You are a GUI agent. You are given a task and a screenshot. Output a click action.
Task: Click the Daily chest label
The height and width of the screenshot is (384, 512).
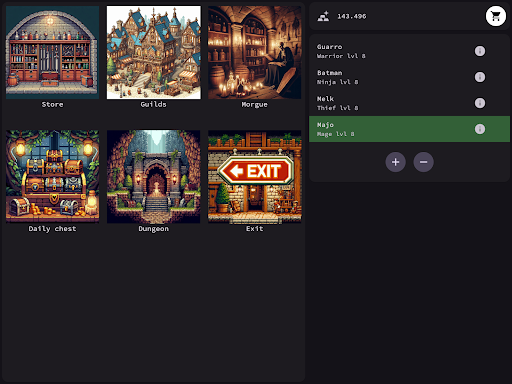[x=52, y=229]
